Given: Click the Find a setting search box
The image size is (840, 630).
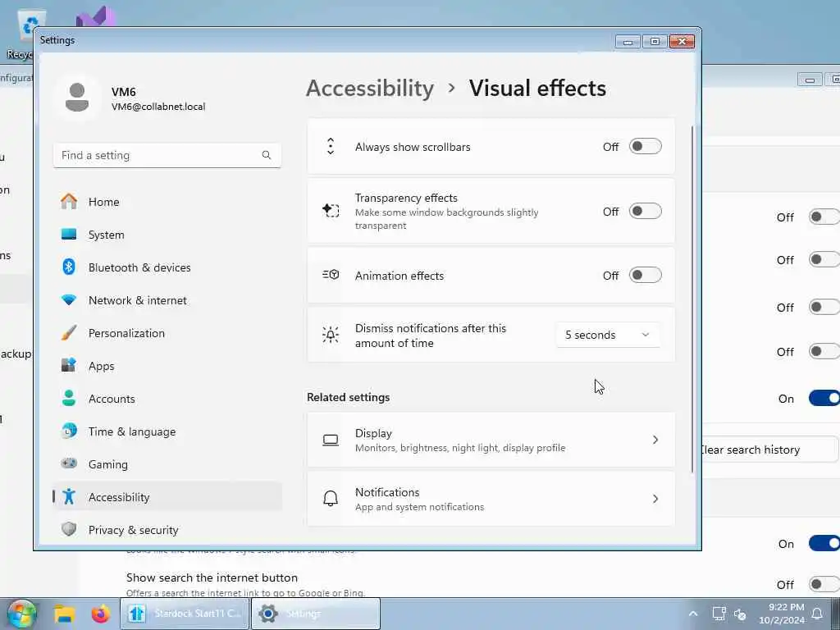Looking at the screenshot, I should (167, 155).
